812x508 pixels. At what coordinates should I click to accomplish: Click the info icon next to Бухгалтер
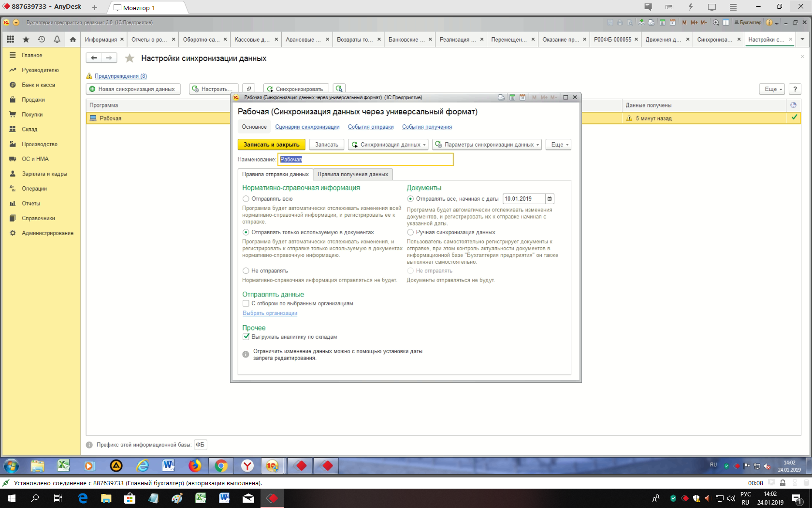pos(769,22)
